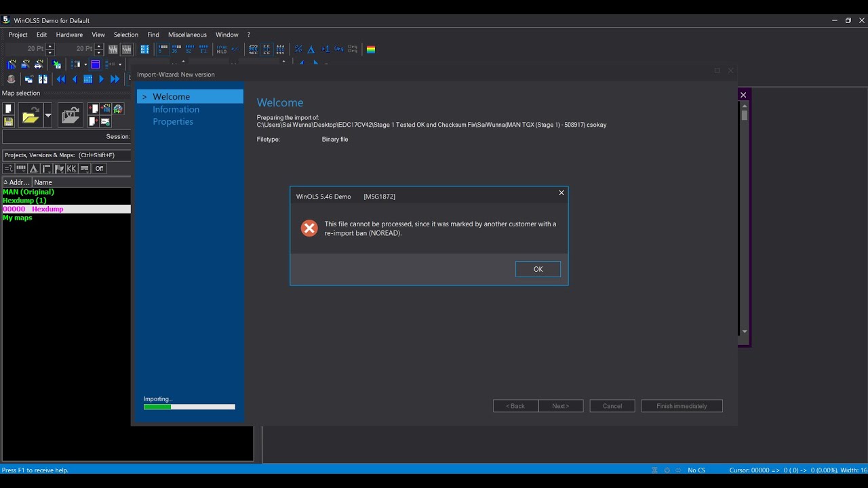Viewport: 868px width, 488px height.
Task: Sort by Name column header
Action: coord(43,182)
